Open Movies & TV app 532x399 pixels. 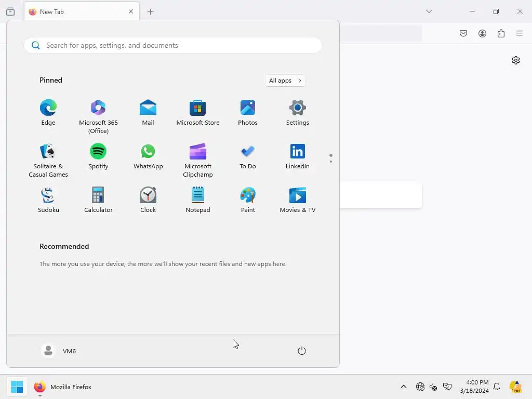tap(298, 200)
